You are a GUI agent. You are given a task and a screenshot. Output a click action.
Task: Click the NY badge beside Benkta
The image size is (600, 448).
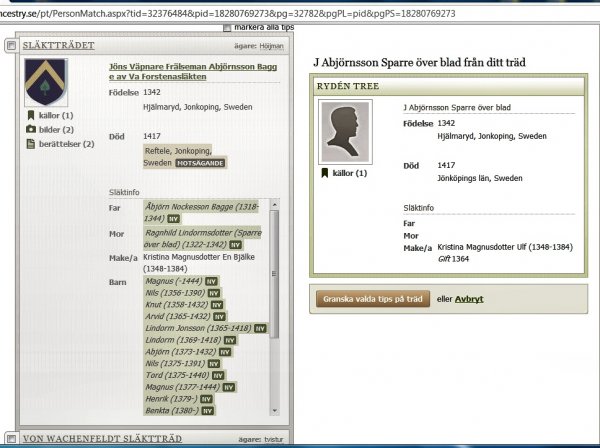(207, 411)
